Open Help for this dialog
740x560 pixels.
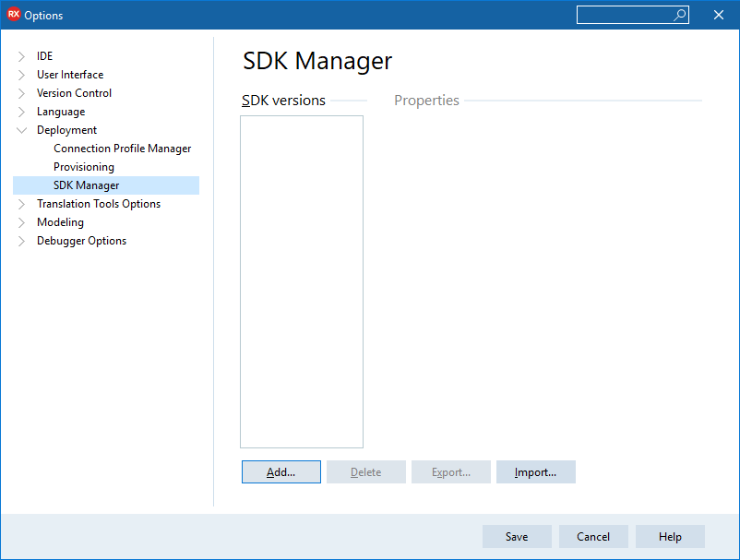pos(670,537)
